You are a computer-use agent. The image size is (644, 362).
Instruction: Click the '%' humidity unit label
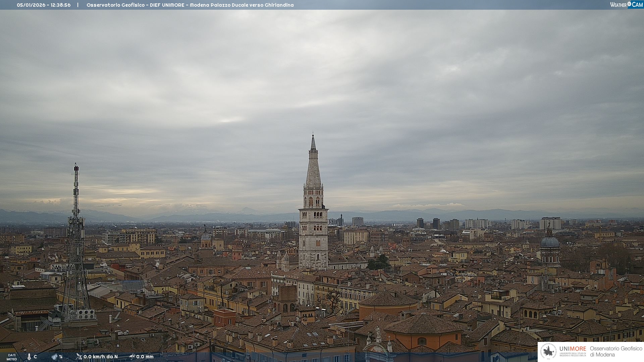pyautogui.click(x=61, y=357)
